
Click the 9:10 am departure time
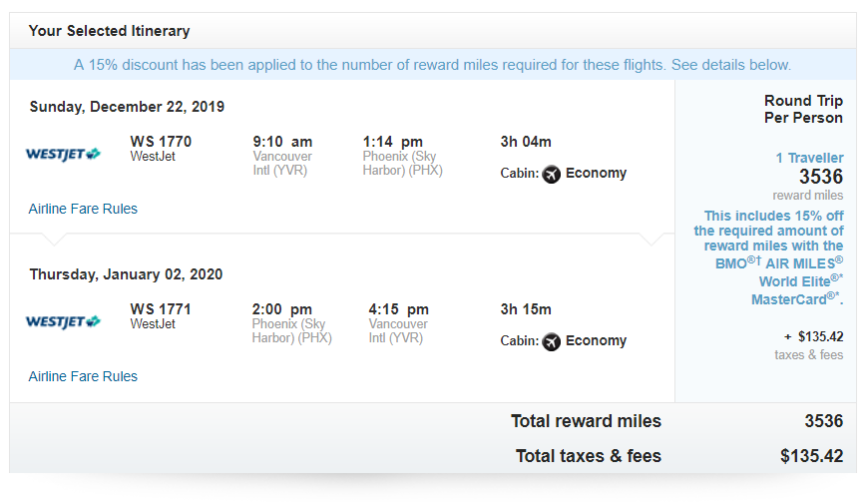[282, 142]
